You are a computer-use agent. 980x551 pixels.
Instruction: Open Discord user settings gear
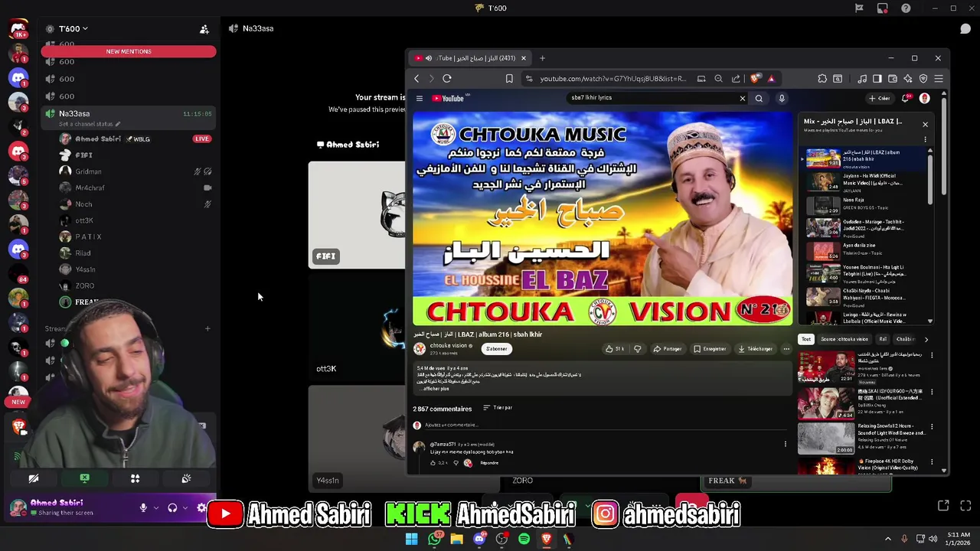[x=201, y=507]
